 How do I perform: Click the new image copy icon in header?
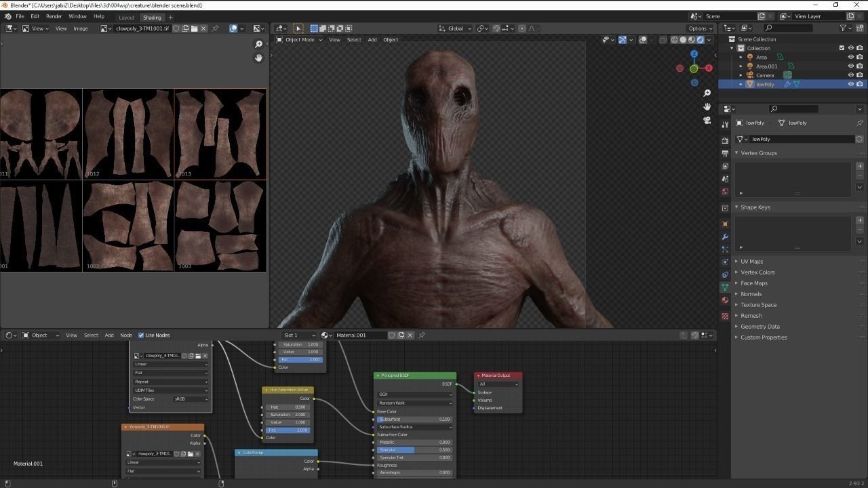(185, 28)
